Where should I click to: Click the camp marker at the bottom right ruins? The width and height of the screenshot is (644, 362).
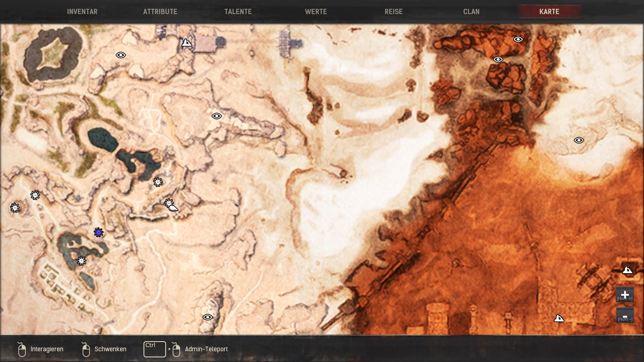559,318
